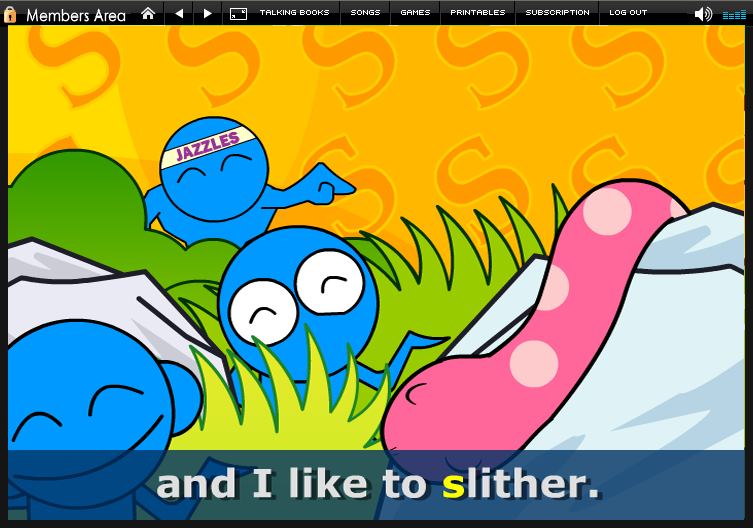Mute the sound with speaker icon
The height and width of the screenshot is (528, 753).
point(703,13)
